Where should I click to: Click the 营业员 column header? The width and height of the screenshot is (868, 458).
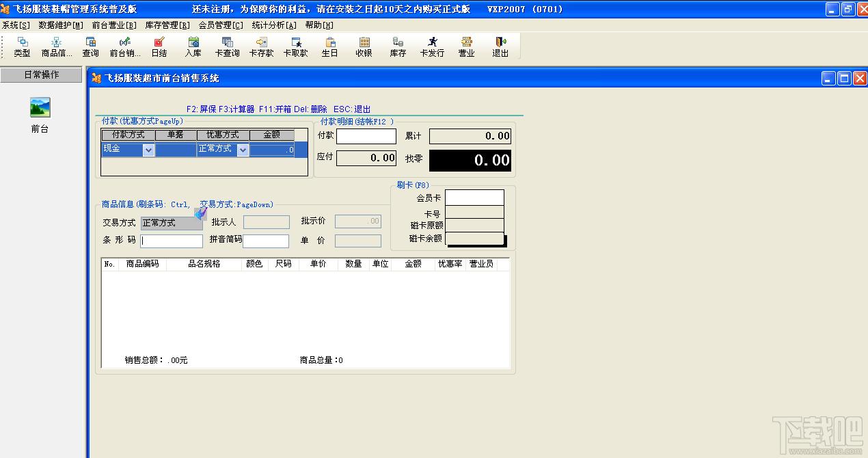click(x=481, y=264)
